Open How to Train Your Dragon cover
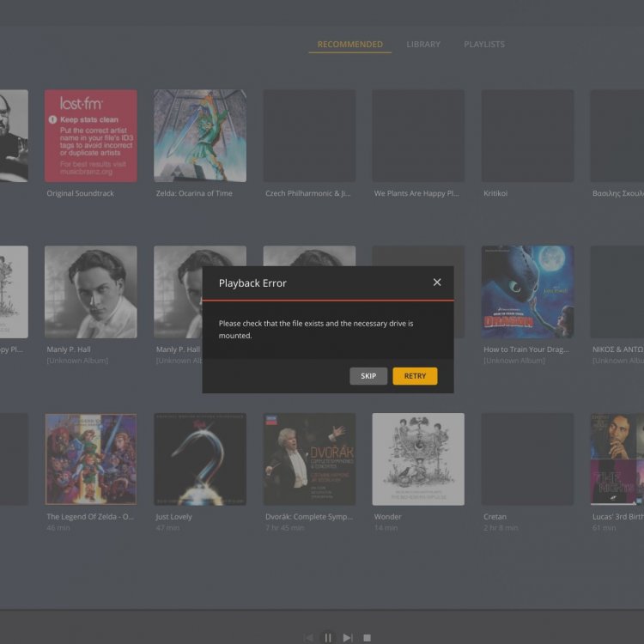Screen dimensions: 644x644 coord(528,292)
